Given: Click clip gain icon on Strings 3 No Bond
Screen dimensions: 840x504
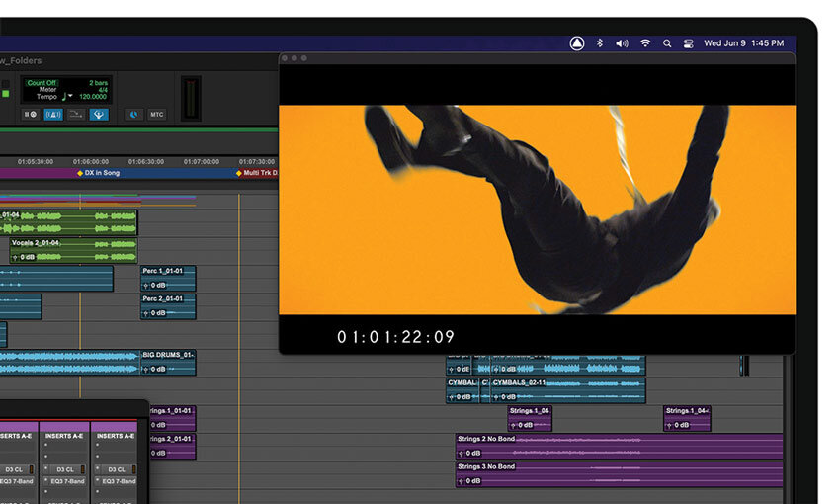Looking at the screenshot, I should (461, 481).
